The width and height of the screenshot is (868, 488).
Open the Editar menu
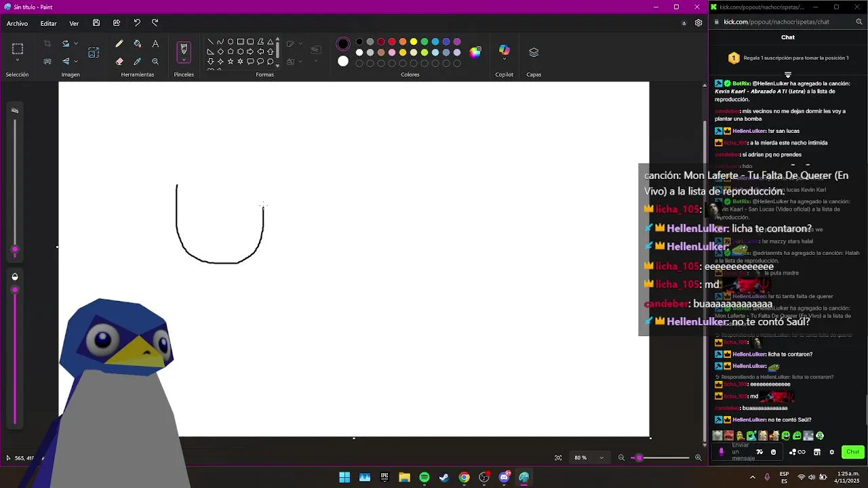click(49, 23)
